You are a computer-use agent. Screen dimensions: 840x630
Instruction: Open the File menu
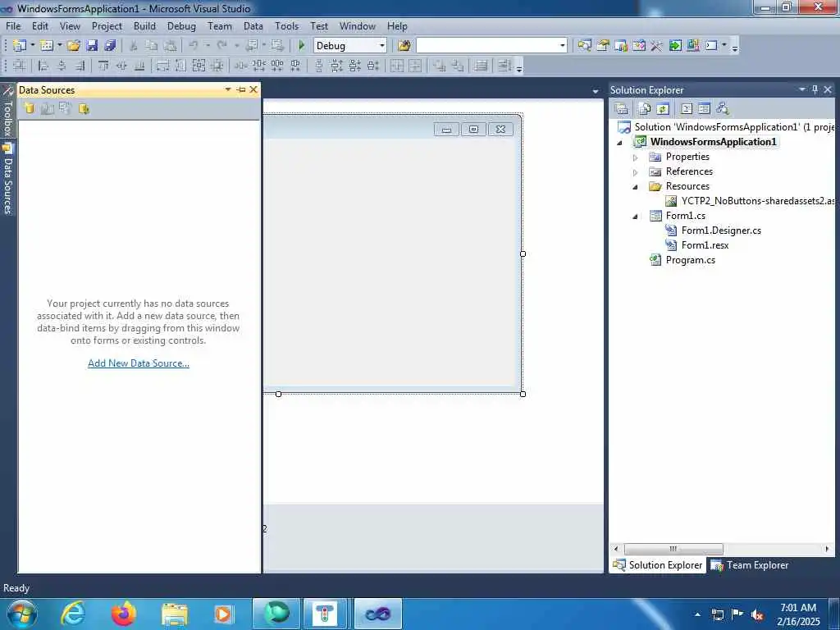click(13, 26)
